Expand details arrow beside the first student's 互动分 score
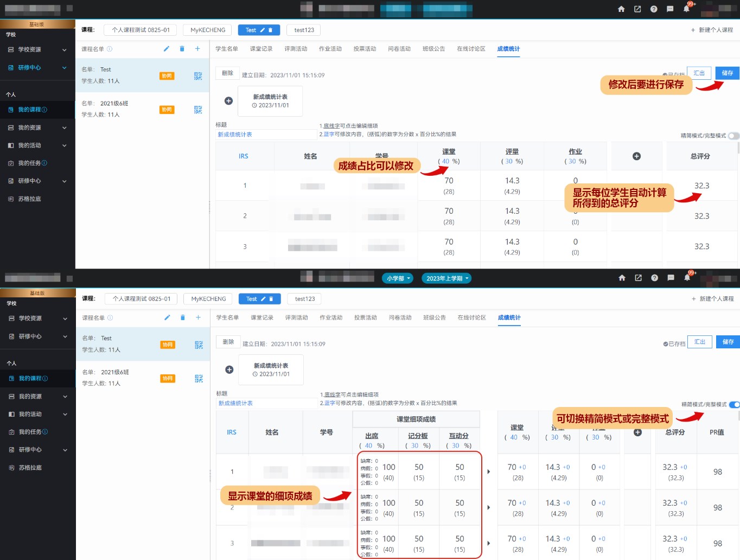Image resolution: width=740 pixels, height=560 pixels. tap(488, 472)
